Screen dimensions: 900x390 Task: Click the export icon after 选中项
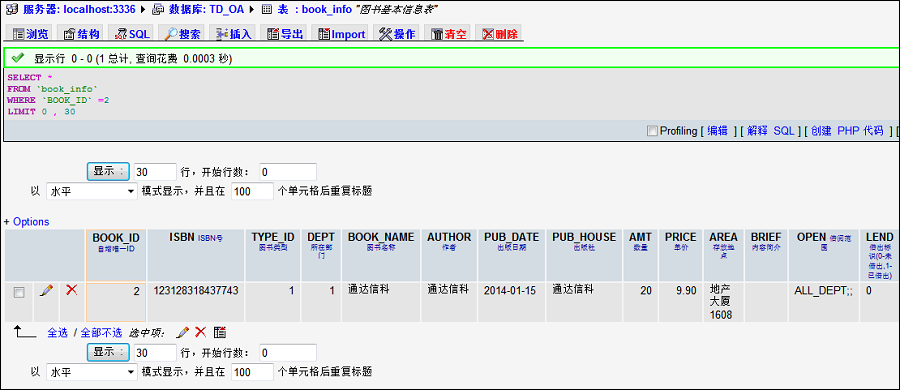220,332
